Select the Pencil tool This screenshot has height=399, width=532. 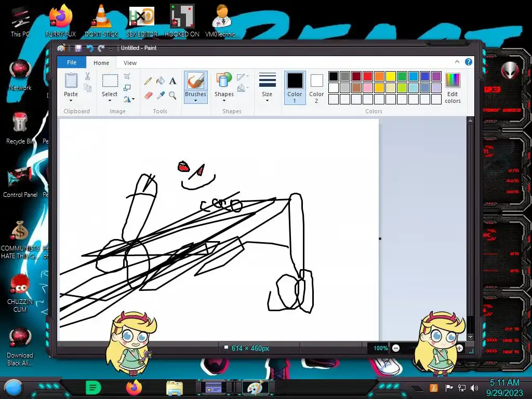[148, 81]
